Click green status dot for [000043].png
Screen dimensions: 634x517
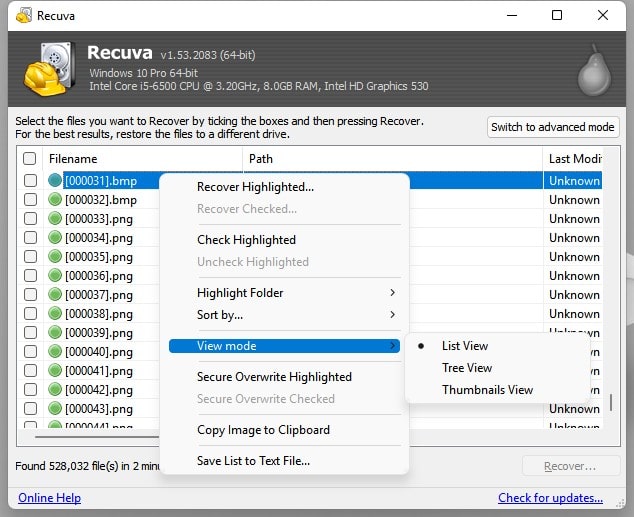pos(55,408)
